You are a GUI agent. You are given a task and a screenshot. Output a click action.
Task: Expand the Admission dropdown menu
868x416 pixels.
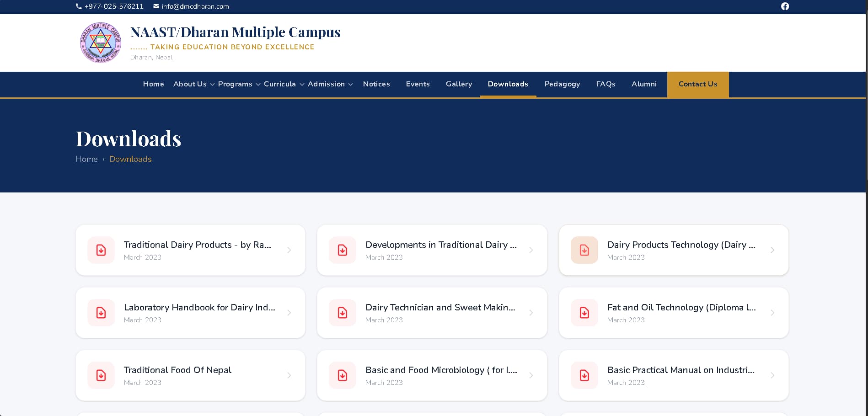tap(330, 84)
